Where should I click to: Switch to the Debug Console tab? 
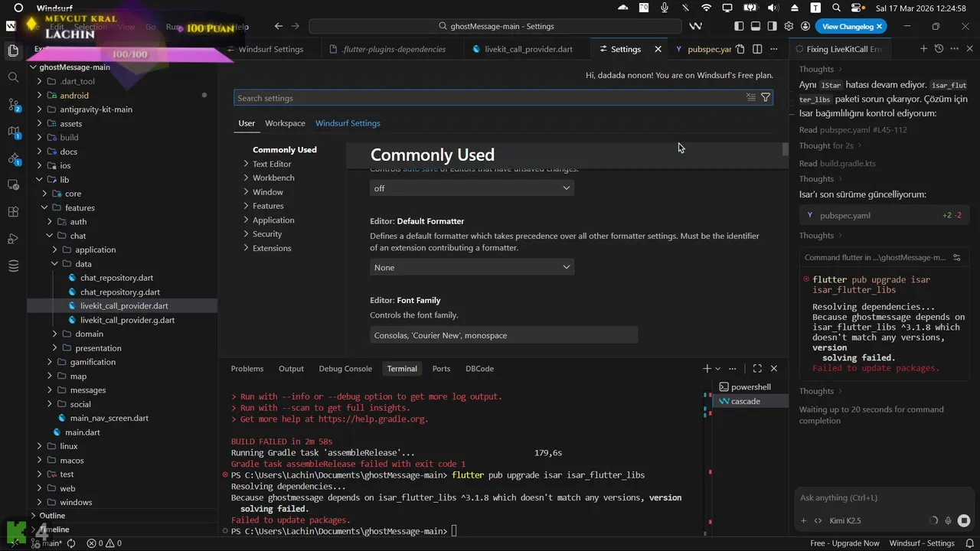(x=345, y=369)
